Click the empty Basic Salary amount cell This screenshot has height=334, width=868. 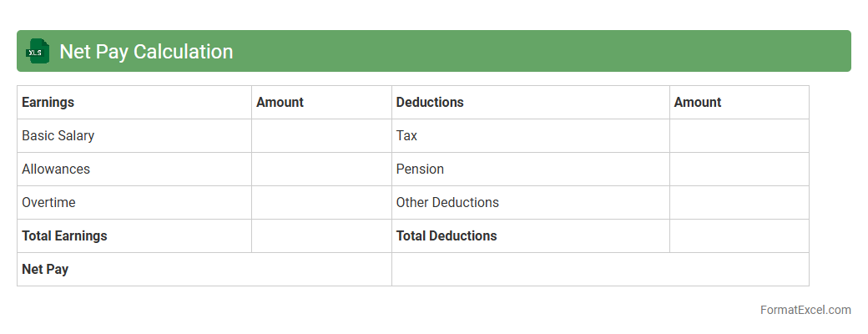pyautogui.click(x=321, y=136)
